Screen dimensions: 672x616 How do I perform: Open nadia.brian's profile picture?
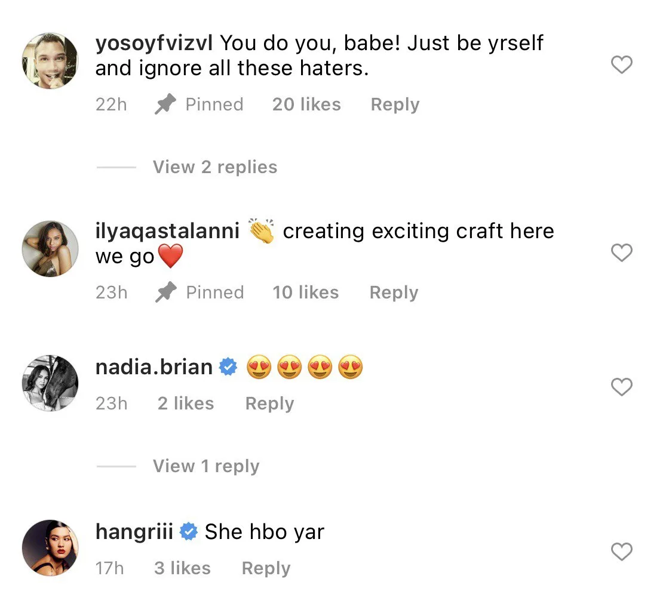pyautogui.click(x=50, y=383)
